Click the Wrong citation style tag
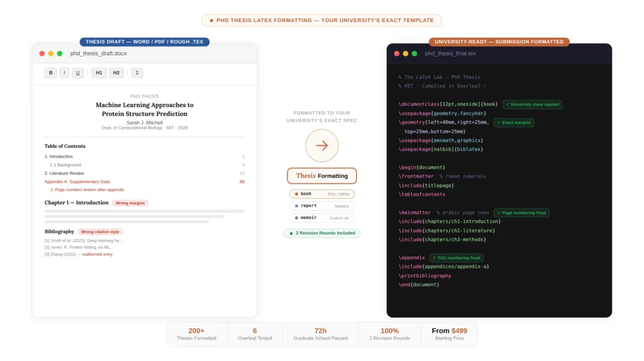Image resolution: width=644 pixels, height=361 pixels. coord(100,231)
